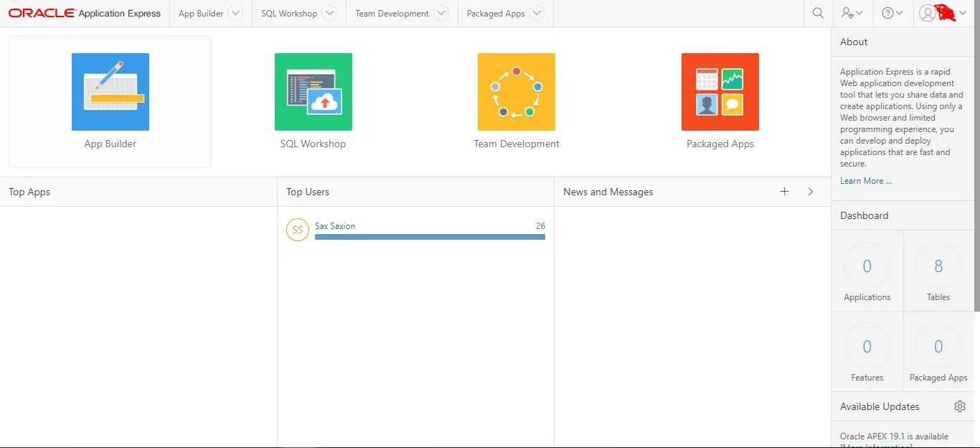Click the News and Messages heading
Viewport: 980px width, 448px height.
tap(608, 192)
